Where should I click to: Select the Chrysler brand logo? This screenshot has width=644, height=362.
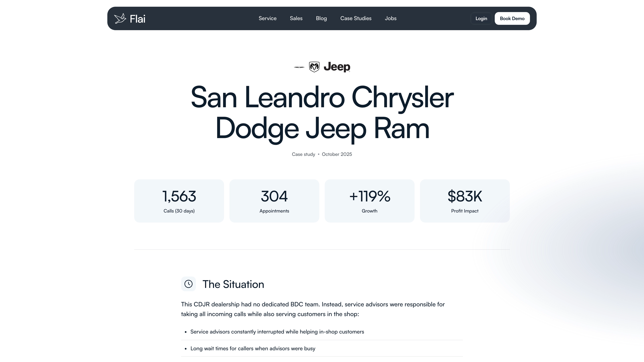299,67
